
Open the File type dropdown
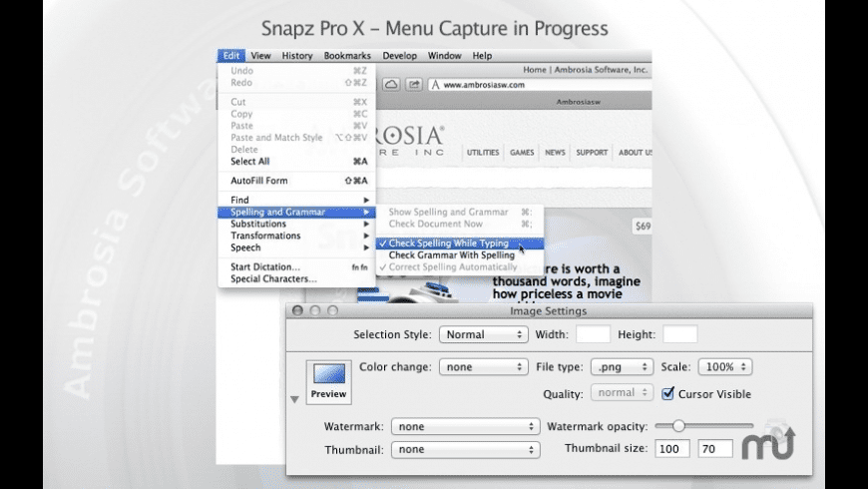pyautogui.click(x=622, y=366)
